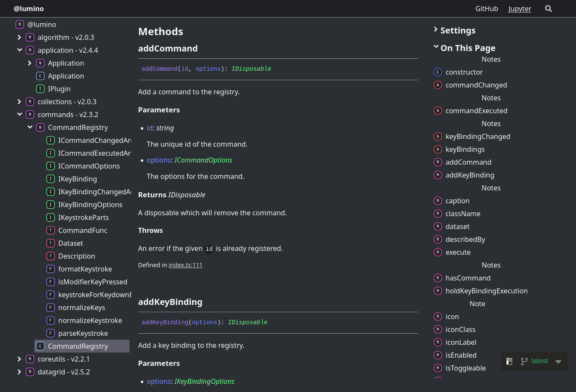Screen dimensions: 576x392
Task: Jump to commandExecuted in page outline
Action: tap(476, 111)
